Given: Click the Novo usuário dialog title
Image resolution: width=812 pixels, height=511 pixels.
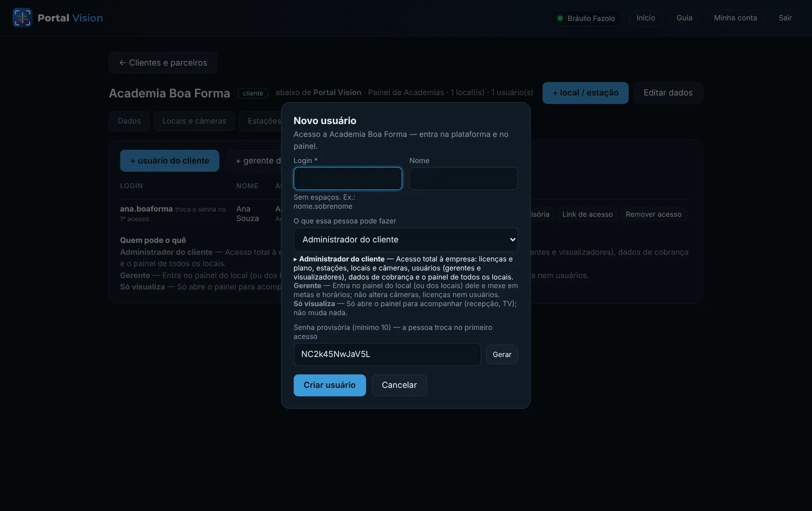Looking at the screenshot, I should click(x=325, y=121).
